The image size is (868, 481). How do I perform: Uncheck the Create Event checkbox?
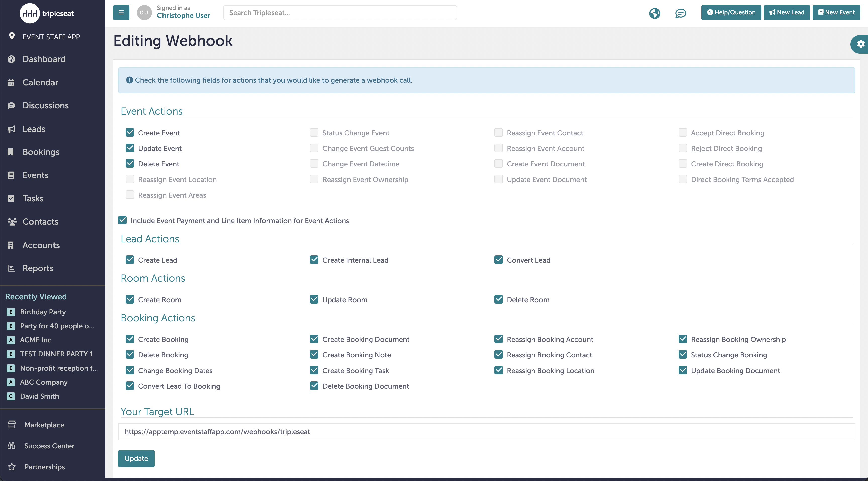click(x=130, y=132)
